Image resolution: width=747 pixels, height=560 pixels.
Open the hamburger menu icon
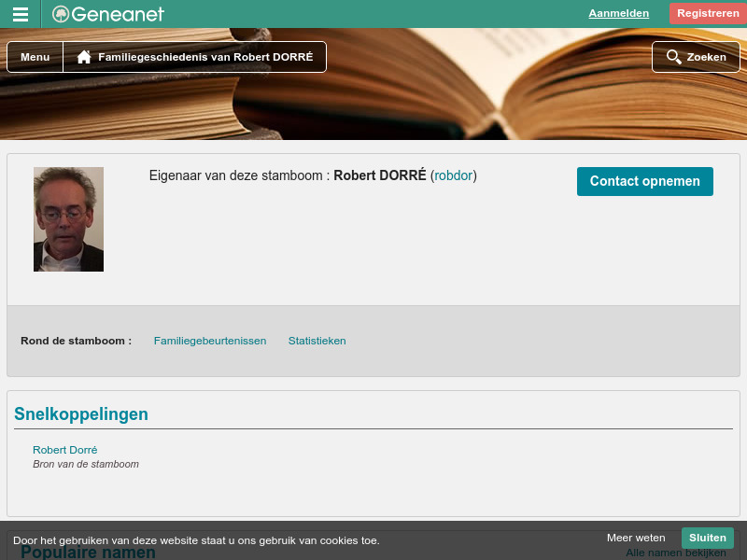click(x=20, y=13)
